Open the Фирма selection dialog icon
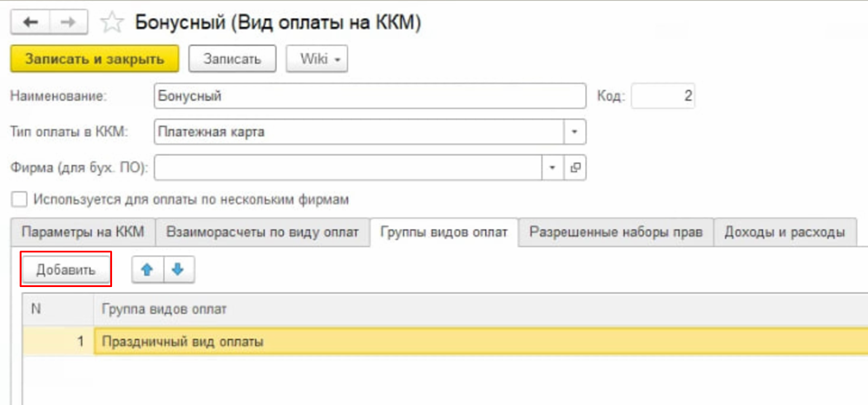Image resolution: width=868 pixels, height=405 pixels. point(575,167)
